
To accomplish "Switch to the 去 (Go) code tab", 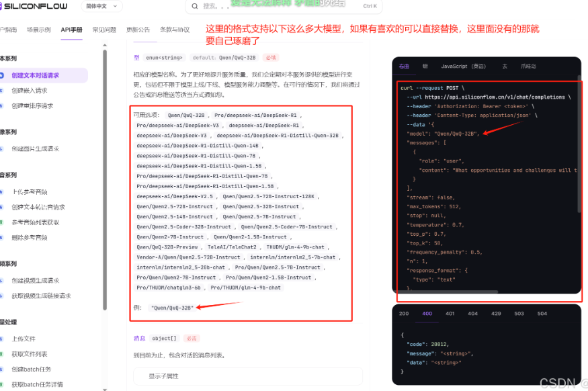I will [505, 67].
